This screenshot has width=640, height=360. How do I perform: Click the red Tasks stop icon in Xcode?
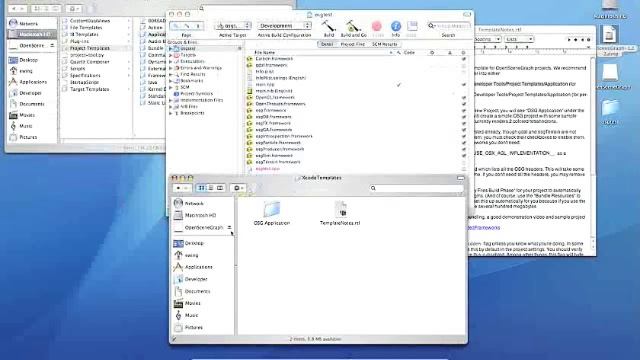pyautogui.click(x=377, y=27)
